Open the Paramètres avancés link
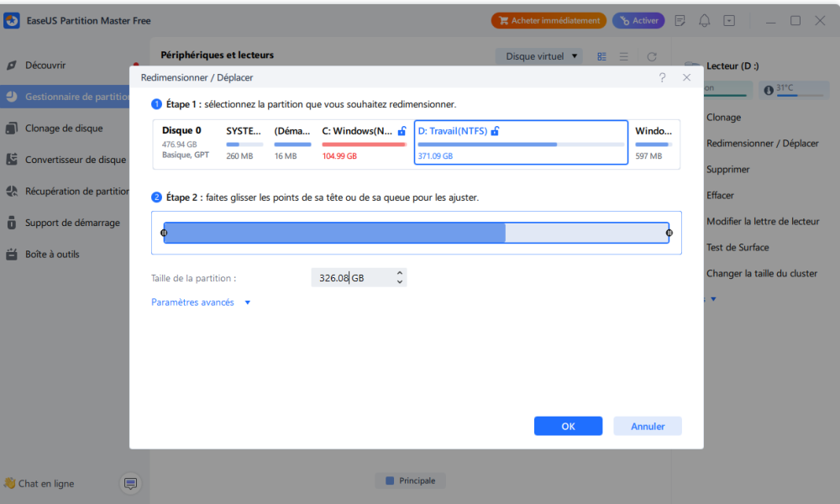Screen dimensions: 840x504 click(192, 302)
